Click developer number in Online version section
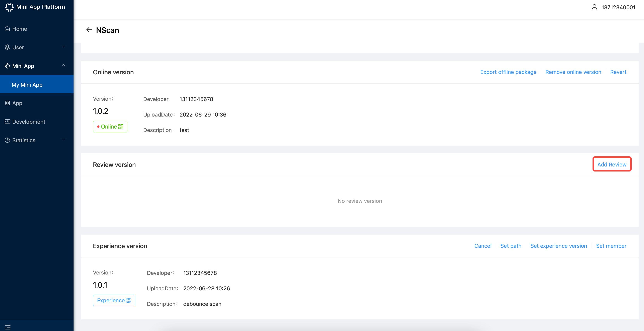Viewport: 644px width, 331px height. (196, 99)
